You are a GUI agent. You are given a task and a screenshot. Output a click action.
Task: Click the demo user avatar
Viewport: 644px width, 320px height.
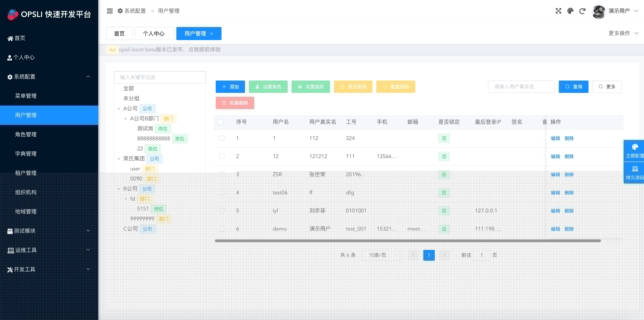[599, 12]
